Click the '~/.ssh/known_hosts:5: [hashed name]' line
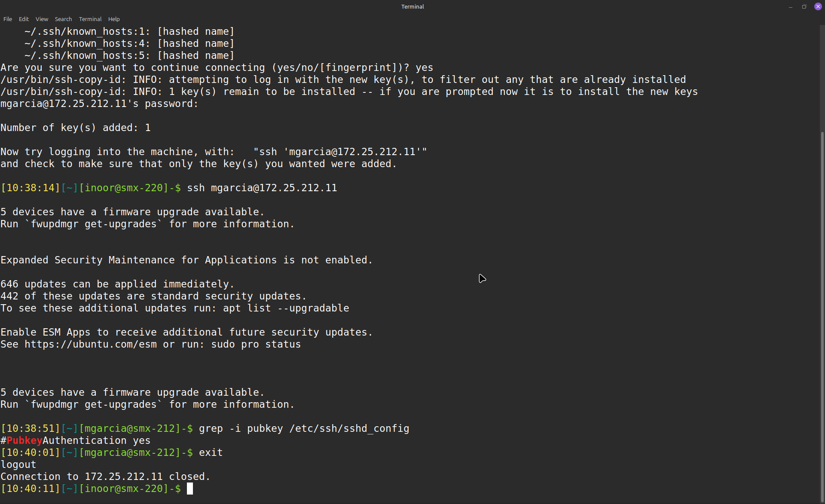Screen dimensions: 825x504 pyautogui.click(x=129, y=55)
